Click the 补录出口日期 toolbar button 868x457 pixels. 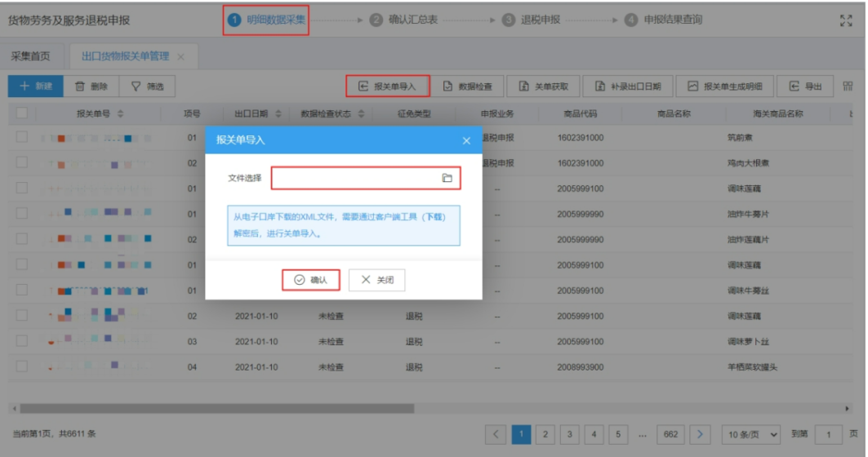pos(627,87)
